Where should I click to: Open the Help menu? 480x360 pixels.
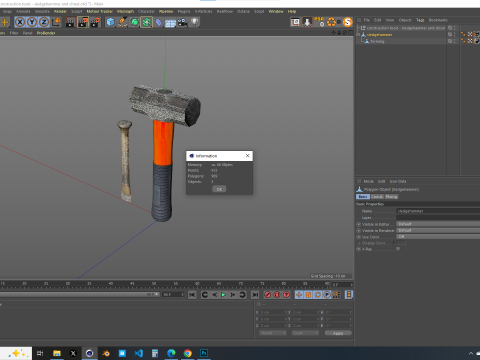click(292, 11)
